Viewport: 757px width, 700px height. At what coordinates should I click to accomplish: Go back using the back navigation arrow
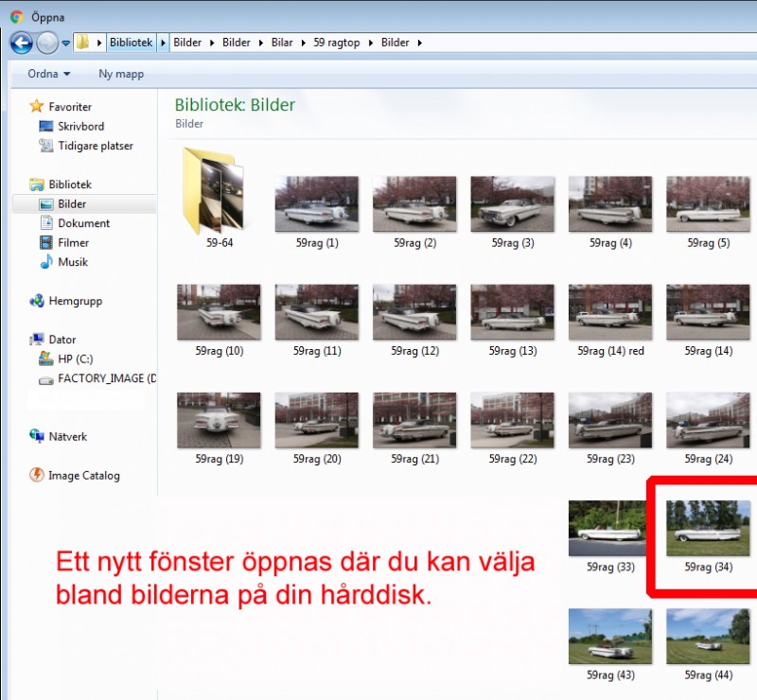coord(20,42)
